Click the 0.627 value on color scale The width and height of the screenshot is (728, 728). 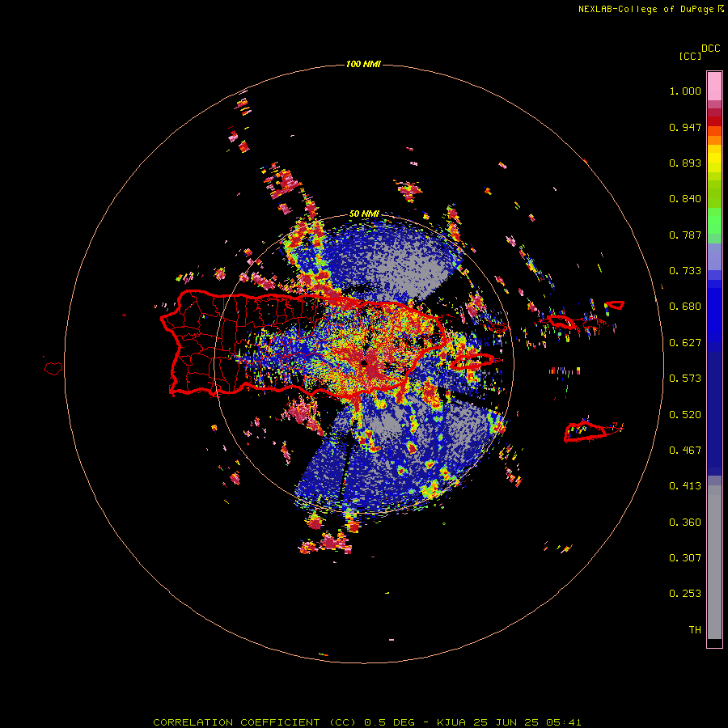(685, 343)
